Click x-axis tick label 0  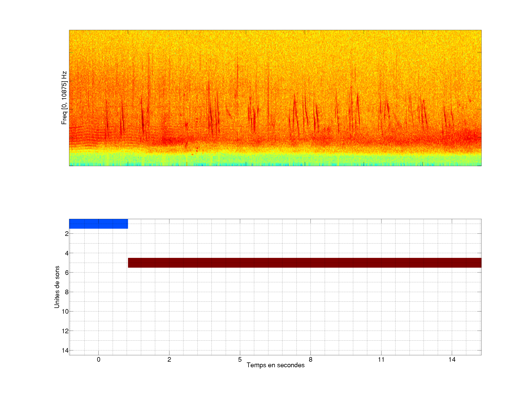pos(99,359)
